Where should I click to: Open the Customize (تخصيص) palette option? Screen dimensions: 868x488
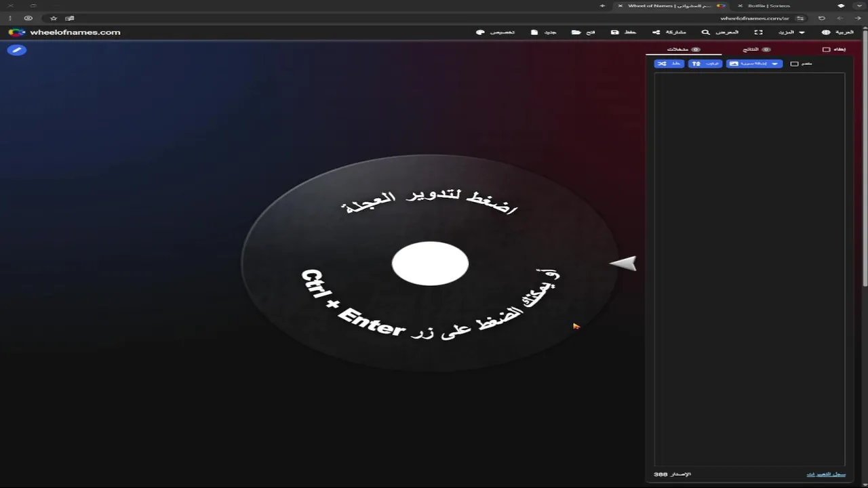pyautogui.click(x=496, y=32)
